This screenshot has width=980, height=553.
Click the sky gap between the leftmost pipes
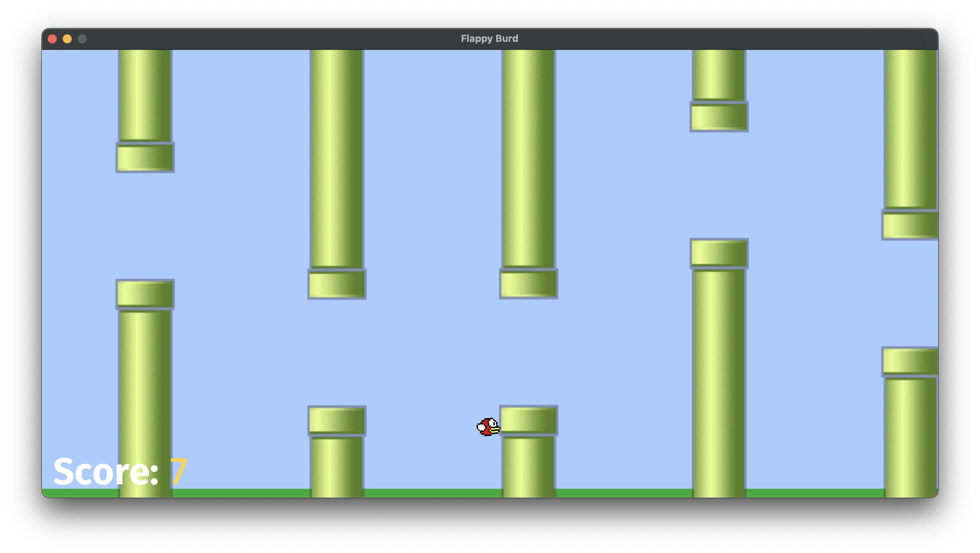pos(145,226)
